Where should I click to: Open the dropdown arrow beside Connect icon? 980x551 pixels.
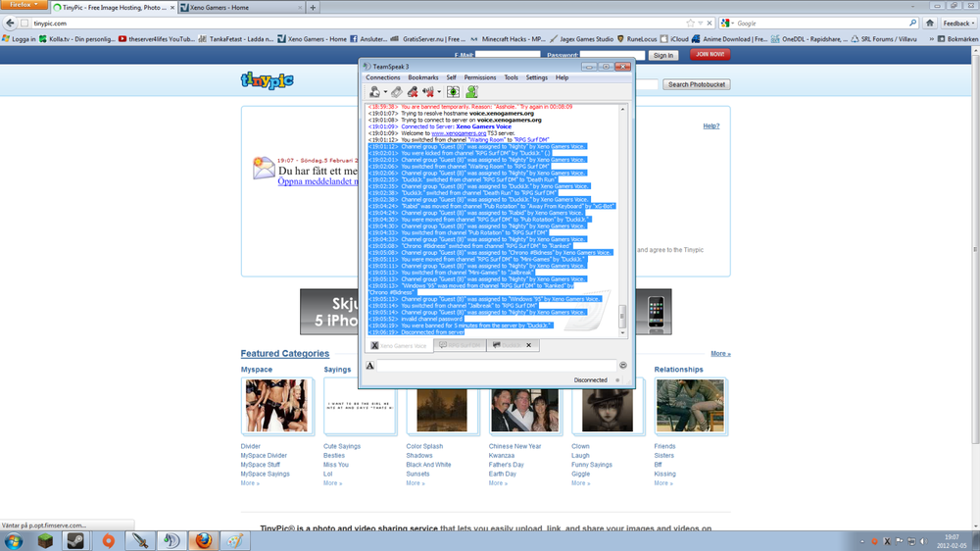click(385, 92)
